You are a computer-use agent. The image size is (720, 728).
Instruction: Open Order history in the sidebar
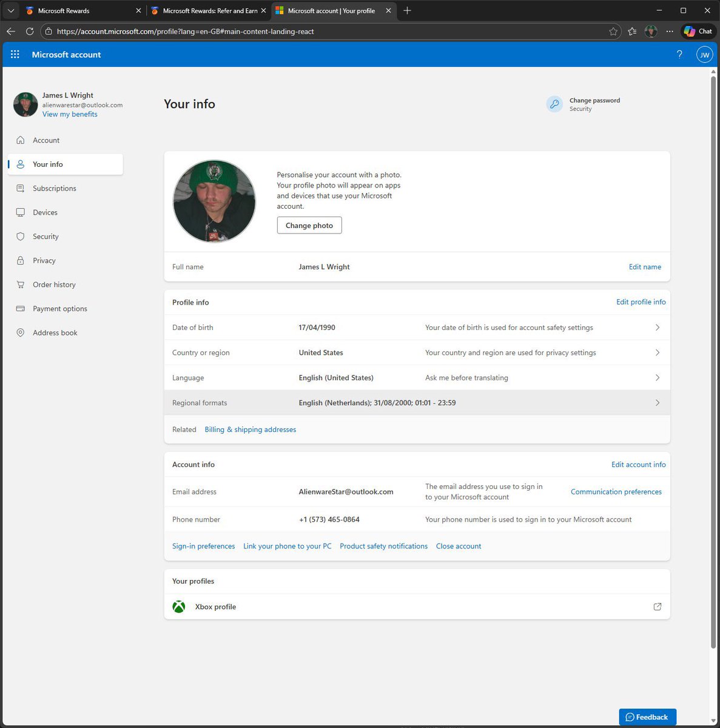tap(66, 285)
